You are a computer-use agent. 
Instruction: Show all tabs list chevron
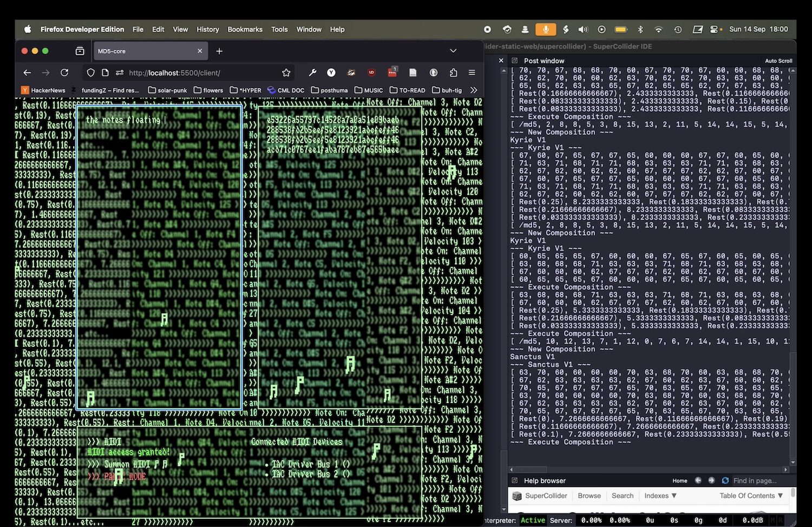453,51
